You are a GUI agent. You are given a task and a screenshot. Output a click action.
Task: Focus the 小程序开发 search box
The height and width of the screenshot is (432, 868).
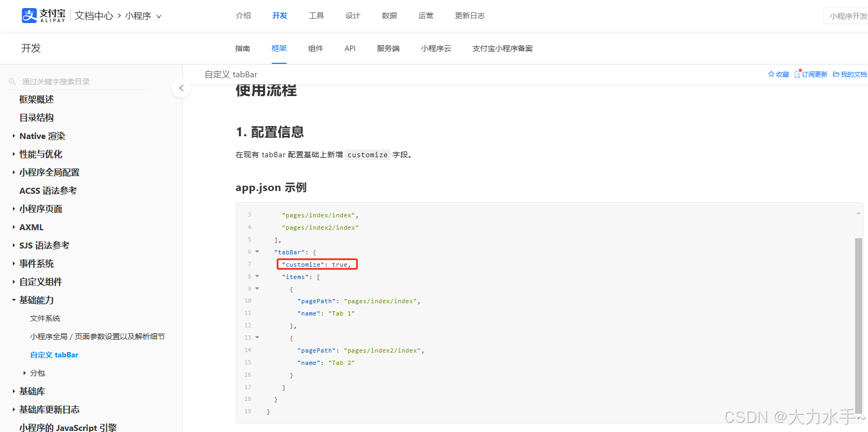click(x=846, y=16)
